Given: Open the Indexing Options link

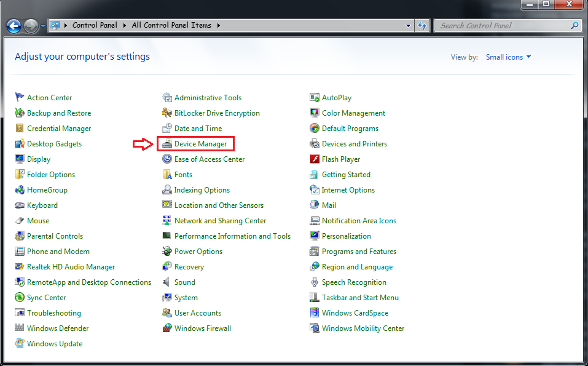Looking at the screenshot, I should coord(202,190).
